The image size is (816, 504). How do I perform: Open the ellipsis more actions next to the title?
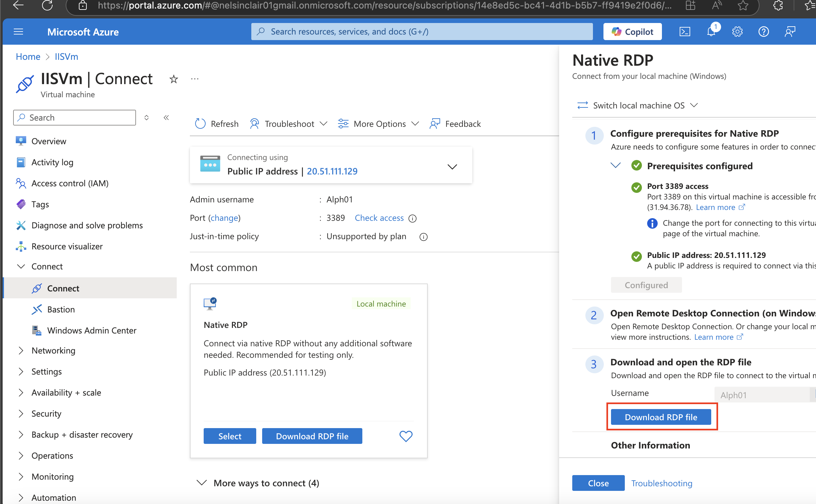(x=195, y=79)
